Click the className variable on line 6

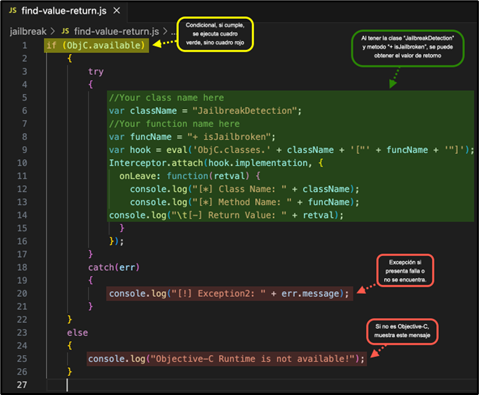pyautogui.click(x=153, y=111)
